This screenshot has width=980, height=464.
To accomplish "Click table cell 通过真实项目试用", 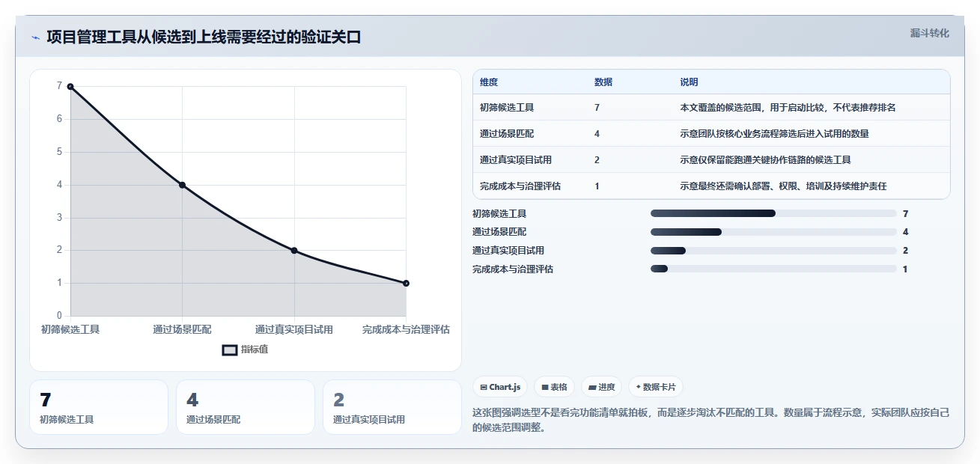I will coord(516,160).
